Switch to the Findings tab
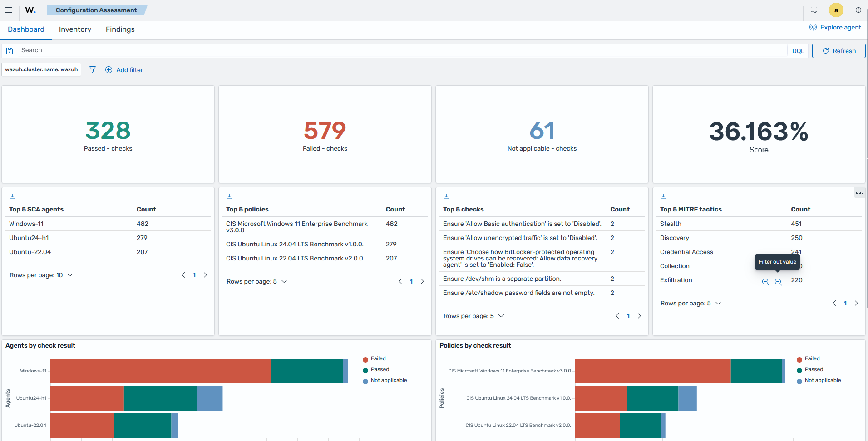The width and height of the screenshot is (868, 441). pos(120,29)
